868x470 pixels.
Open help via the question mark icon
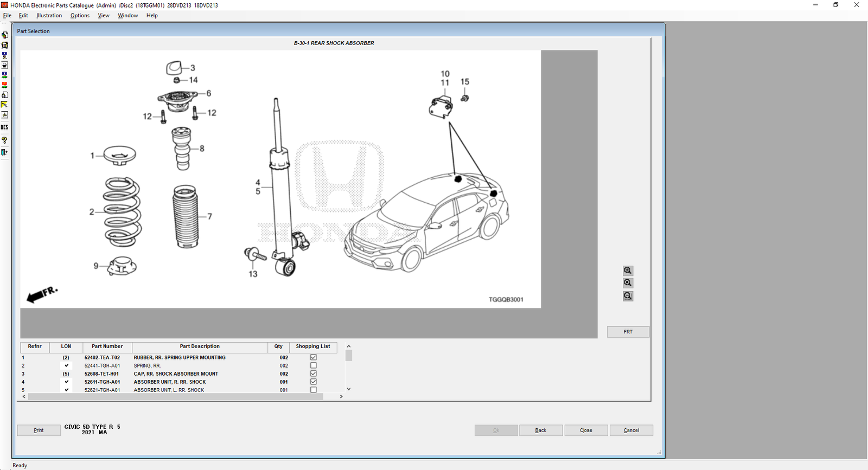coord(4,140)
